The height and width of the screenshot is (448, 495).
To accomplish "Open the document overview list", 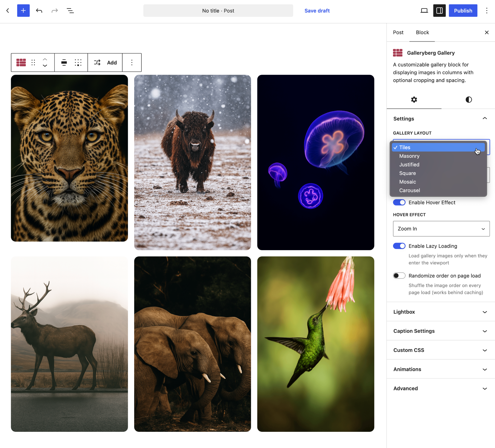I will (70, 11).
